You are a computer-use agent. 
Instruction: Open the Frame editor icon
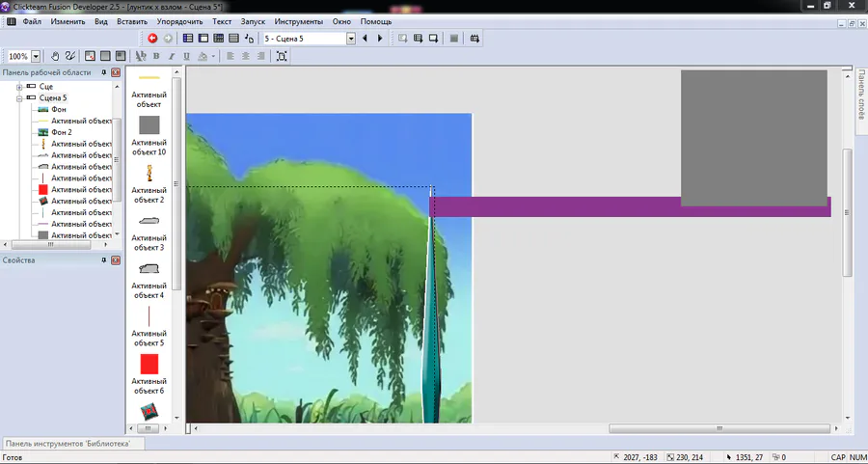pyautogui.click(x=203, y=39)
